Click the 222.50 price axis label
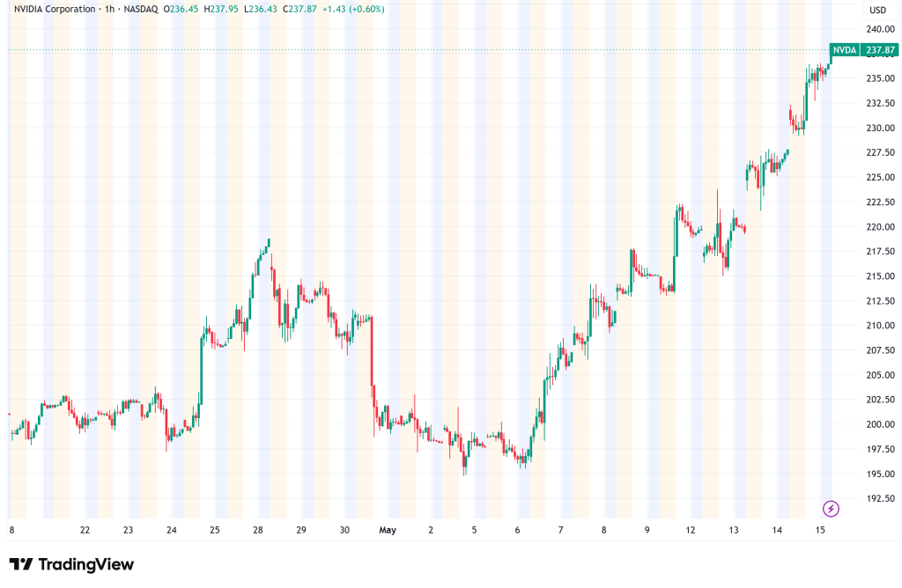 tap(880, 202)
